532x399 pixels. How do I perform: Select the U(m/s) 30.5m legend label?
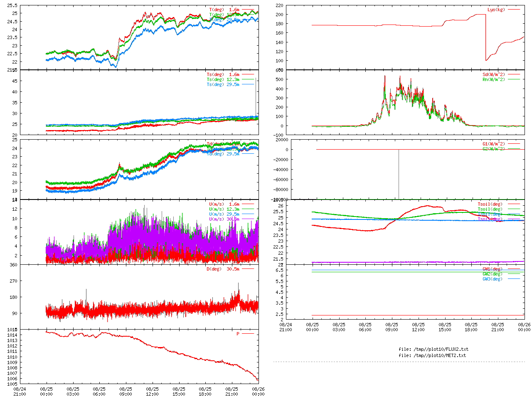224,219
